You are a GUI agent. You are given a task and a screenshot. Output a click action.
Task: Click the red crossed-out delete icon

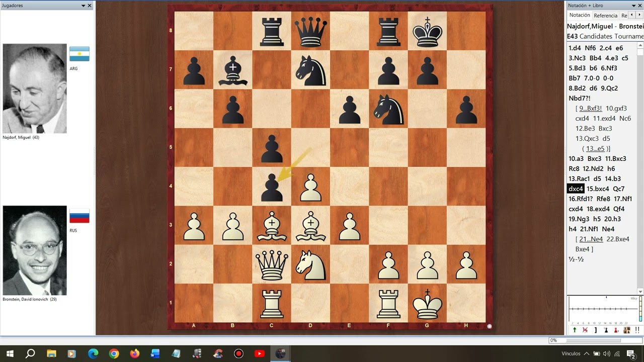[585, 330]
